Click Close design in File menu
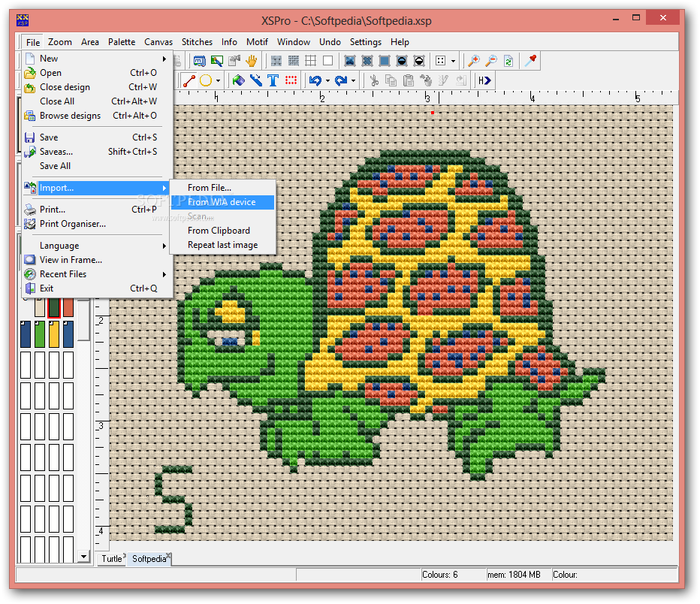This screenshot has height=604, width=700. (x=96, y=87)
